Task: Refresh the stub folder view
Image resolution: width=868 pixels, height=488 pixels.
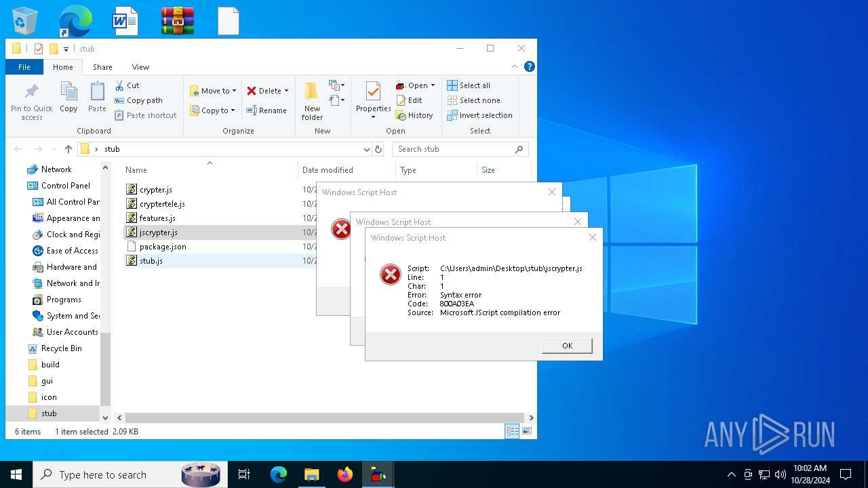Action: pyautogui.click(x=378, y=149)
